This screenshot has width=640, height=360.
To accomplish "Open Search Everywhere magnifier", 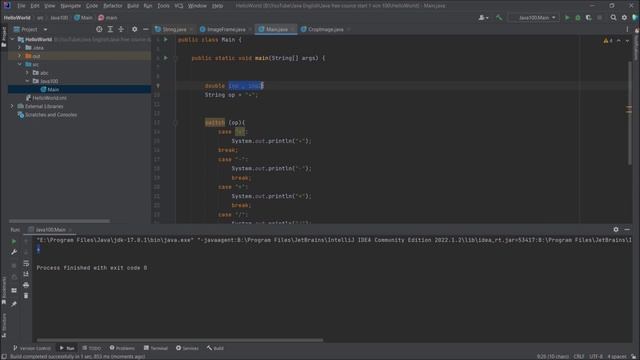I will click(613, 18).
